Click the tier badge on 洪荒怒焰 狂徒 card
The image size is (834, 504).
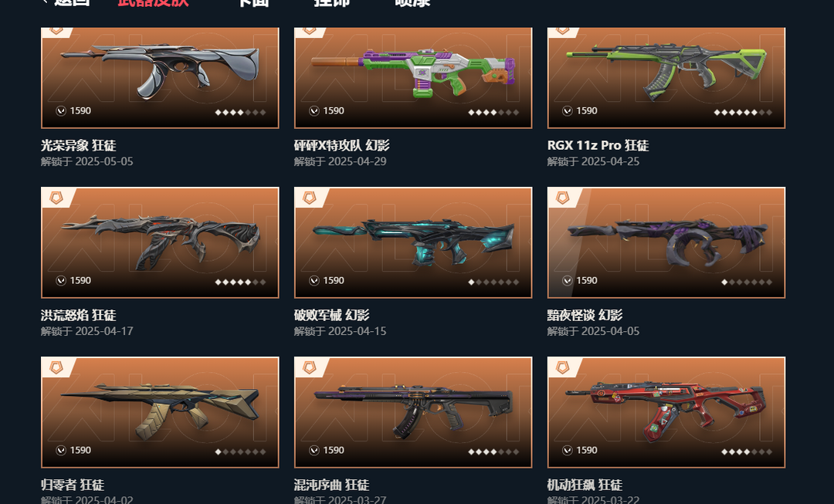(x=56, y=198)
